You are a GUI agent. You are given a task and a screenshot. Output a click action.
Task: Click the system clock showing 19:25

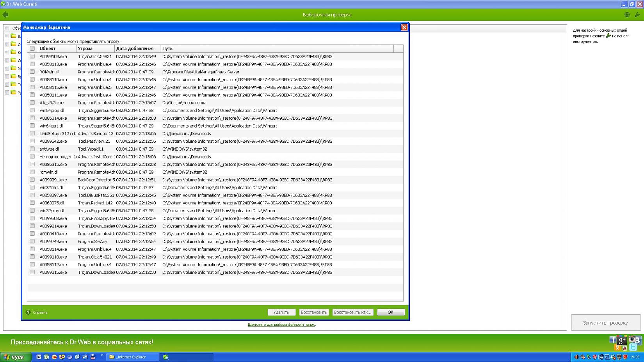click(635, 357)
